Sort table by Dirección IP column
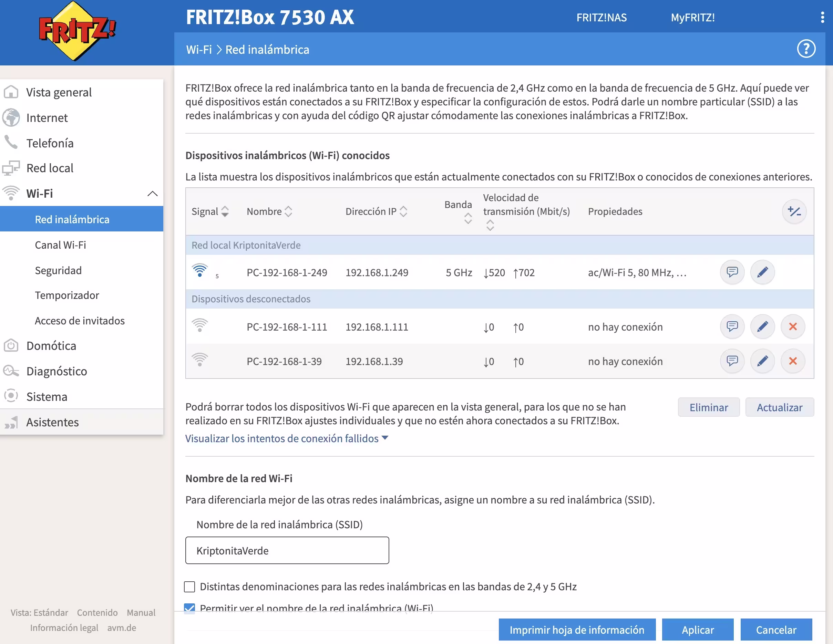Viewport: 833px width, 644px height. pos(403,211)
